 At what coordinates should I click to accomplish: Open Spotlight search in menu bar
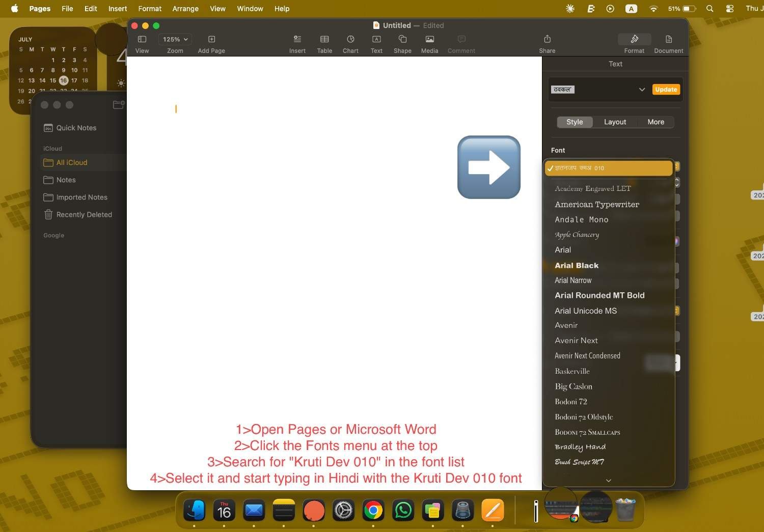pyautogui.click(x=710, y=9)
